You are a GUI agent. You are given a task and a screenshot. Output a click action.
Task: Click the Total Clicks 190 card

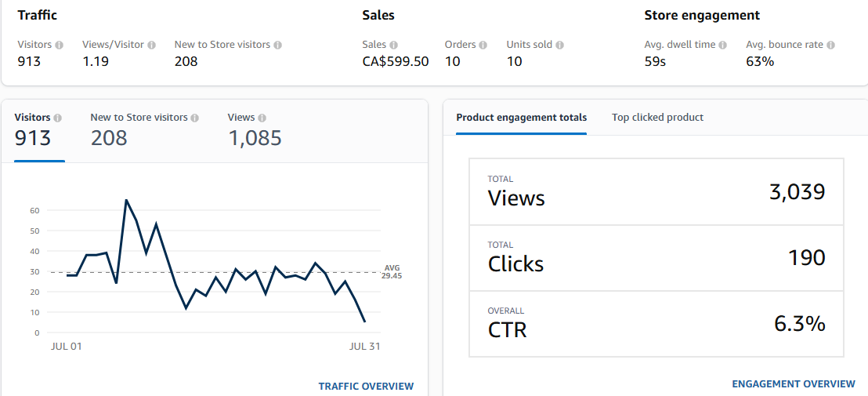click(656, 258)
